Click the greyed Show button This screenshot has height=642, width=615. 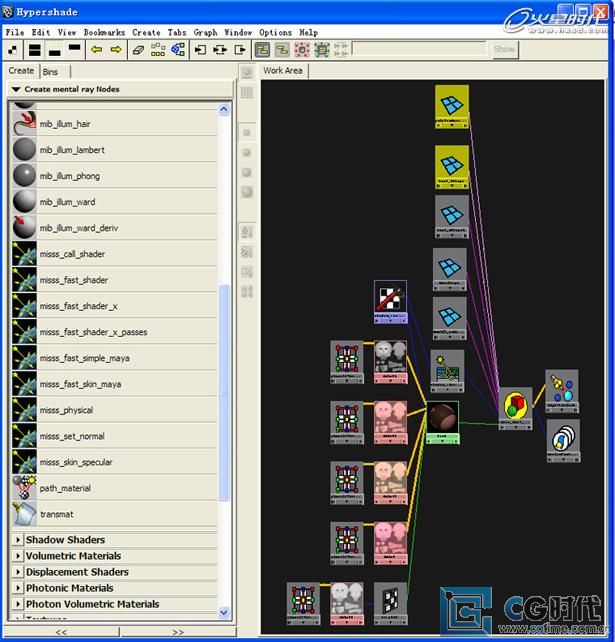coord(504,50)
